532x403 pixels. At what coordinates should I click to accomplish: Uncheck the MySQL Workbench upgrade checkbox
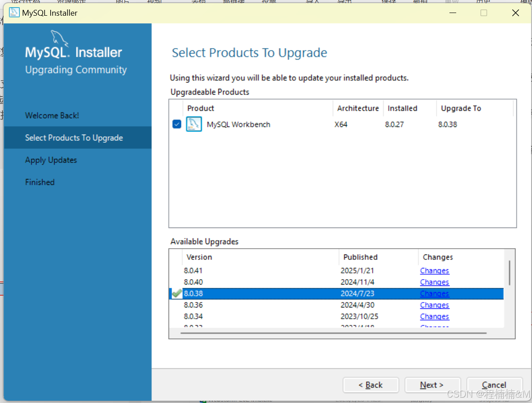point(177,124)
